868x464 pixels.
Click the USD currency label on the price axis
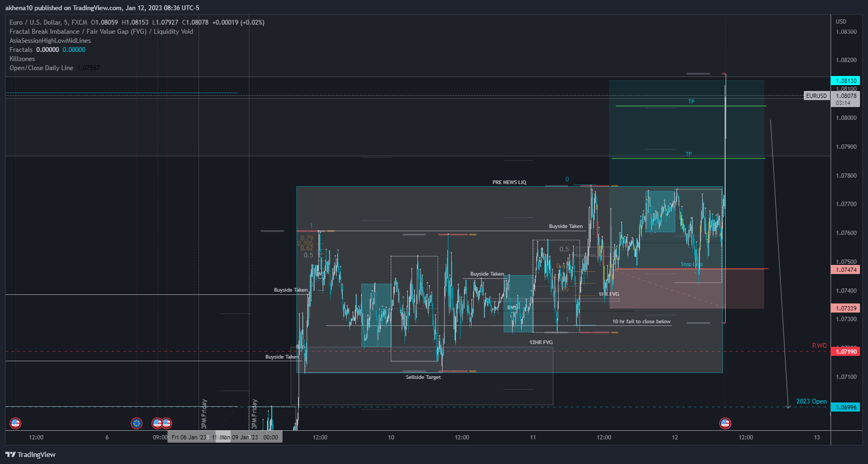(841, 21)
